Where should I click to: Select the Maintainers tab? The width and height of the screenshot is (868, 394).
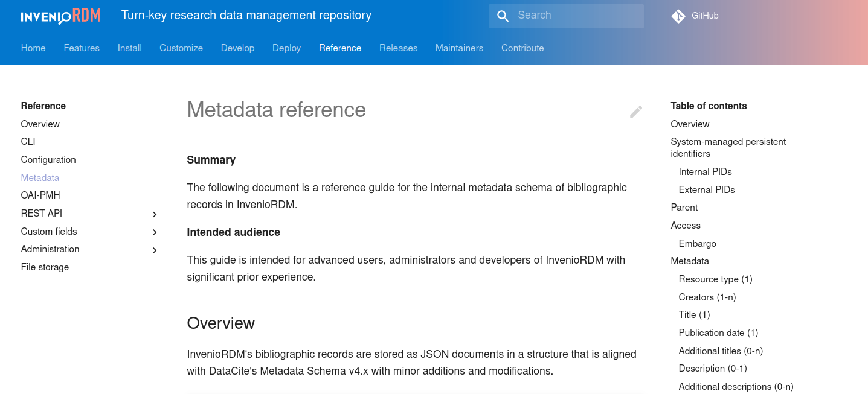(x=459, y=48)
